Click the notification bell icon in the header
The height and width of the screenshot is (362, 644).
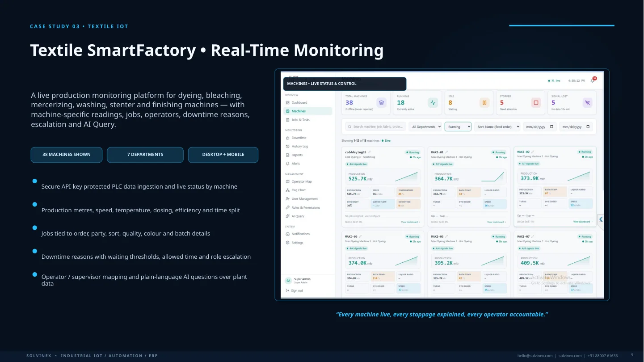pos(593,80)
